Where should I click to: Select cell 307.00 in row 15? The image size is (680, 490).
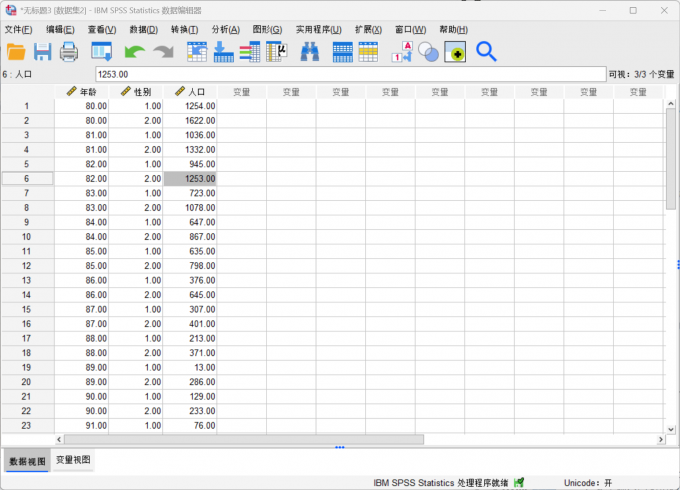click(190, 309)
